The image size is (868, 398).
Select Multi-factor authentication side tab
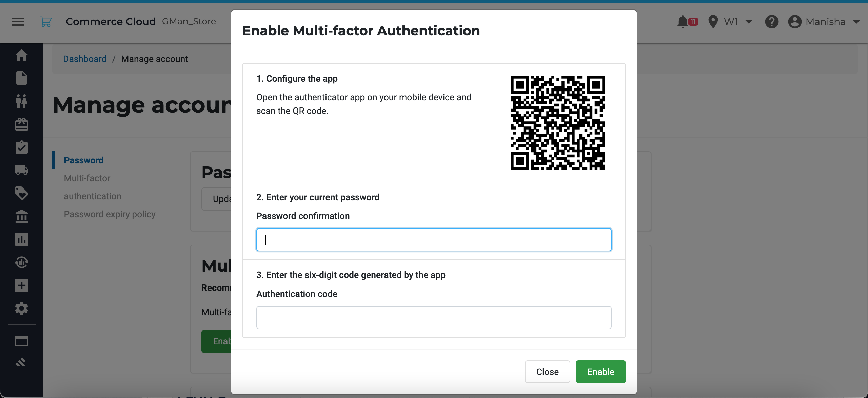93,187
